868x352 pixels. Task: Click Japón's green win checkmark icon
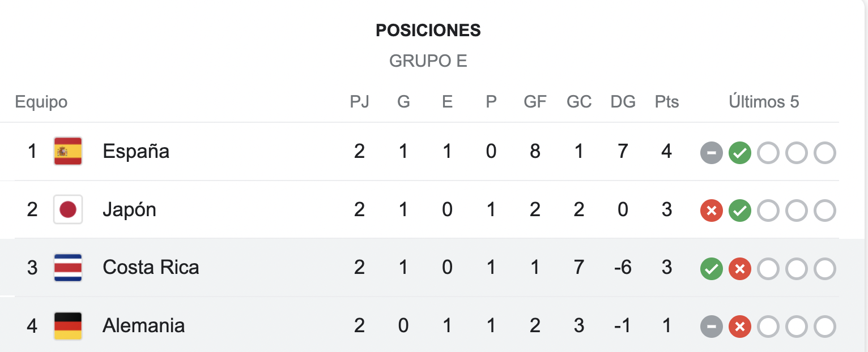click(739, 211)
